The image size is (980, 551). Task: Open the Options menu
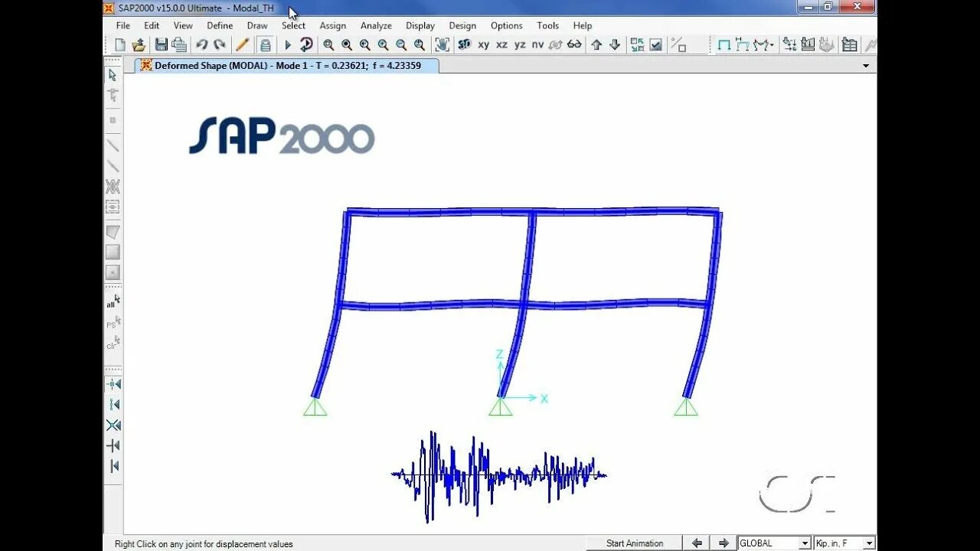[506, 25]
